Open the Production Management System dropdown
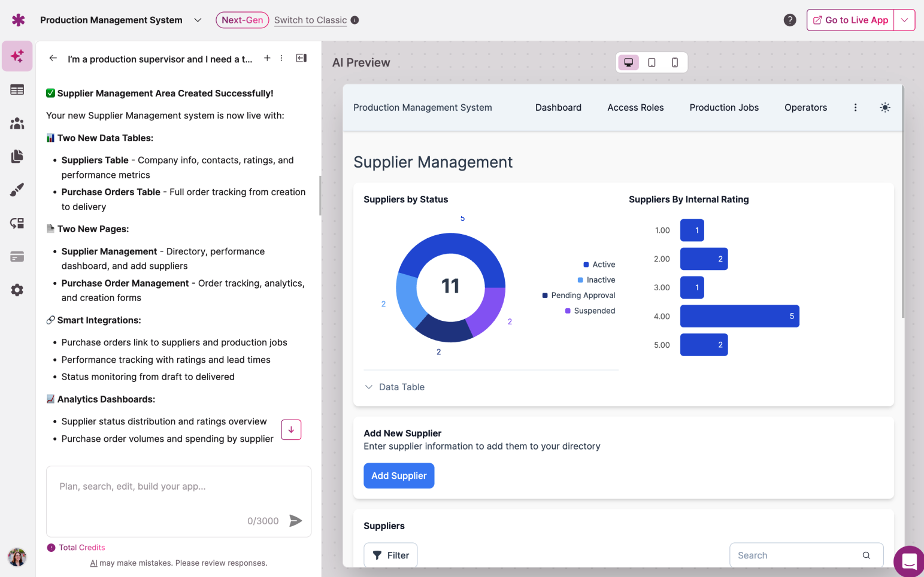 tap(198, 20)
